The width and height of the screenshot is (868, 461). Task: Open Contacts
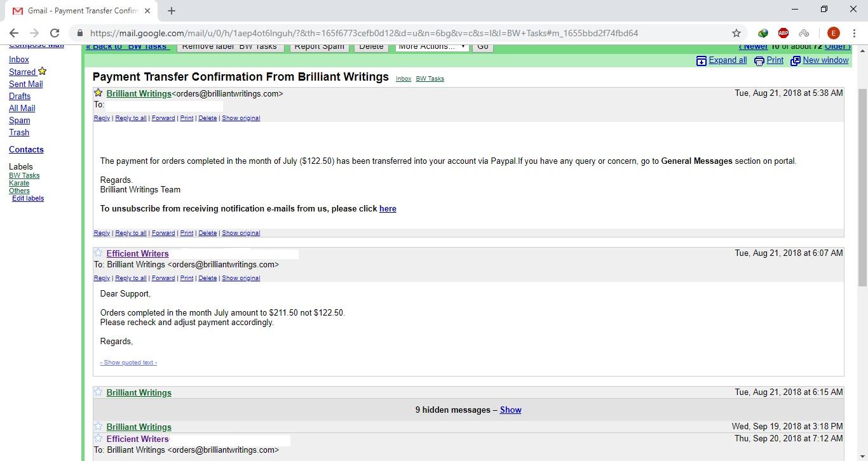pos(26,149)
